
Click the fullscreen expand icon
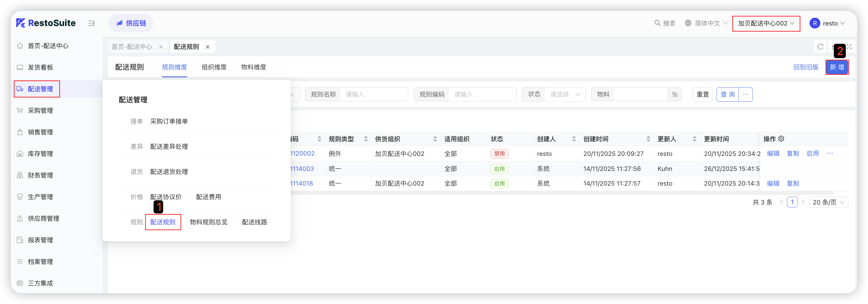click(849, 47)
